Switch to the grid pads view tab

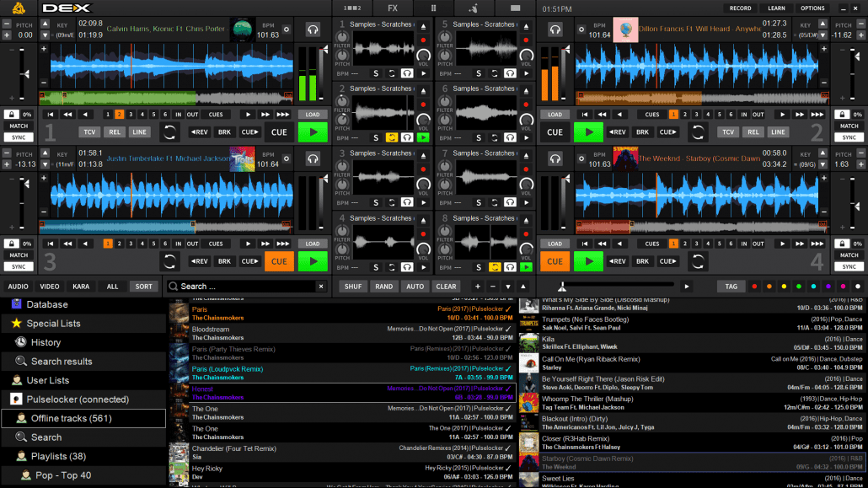(433, 8)
